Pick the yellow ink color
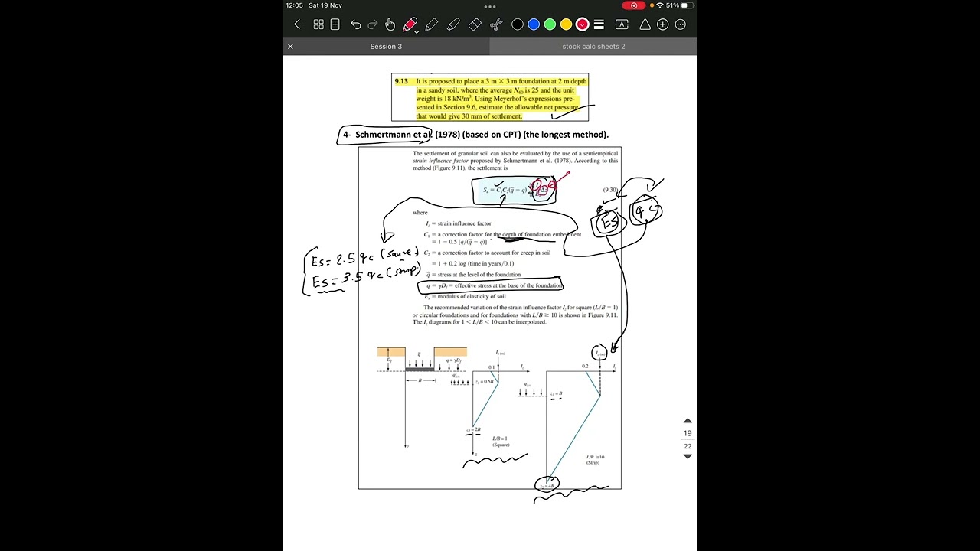 [566, 24]
